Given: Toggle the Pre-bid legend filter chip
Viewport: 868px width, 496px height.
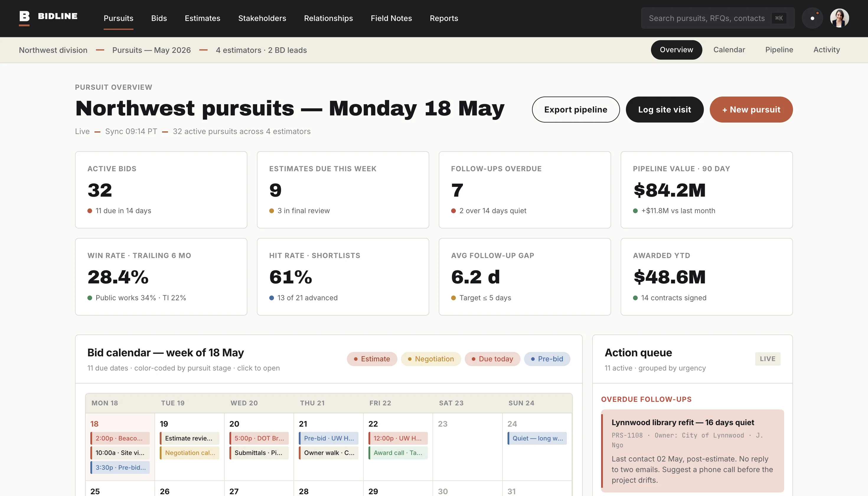Looking at the screenshot, I should pos(547,359).
